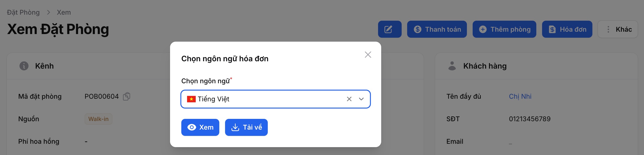This screenshot has height=155, width=644.
Task: Close the invoice language dialog
Action: tap(368, 55)
